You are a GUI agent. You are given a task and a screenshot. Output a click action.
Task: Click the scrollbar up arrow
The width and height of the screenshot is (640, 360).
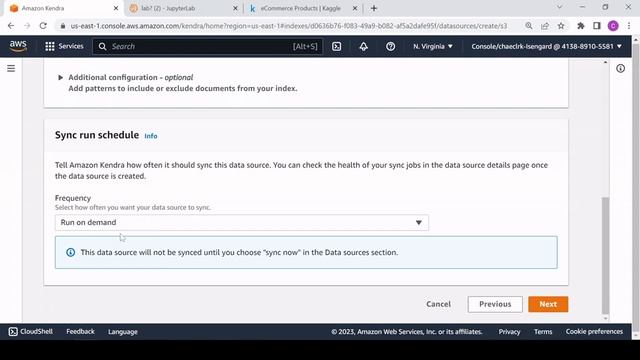point(605,62)
